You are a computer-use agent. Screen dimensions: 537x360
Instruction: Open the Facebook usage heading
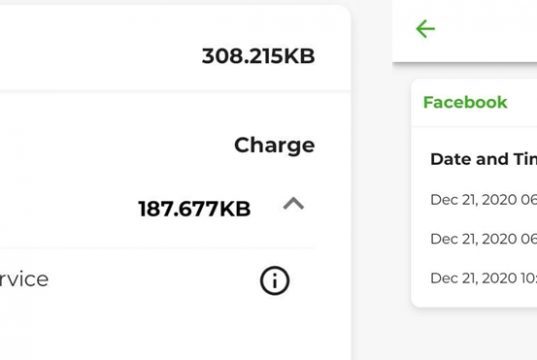(465, 102)
